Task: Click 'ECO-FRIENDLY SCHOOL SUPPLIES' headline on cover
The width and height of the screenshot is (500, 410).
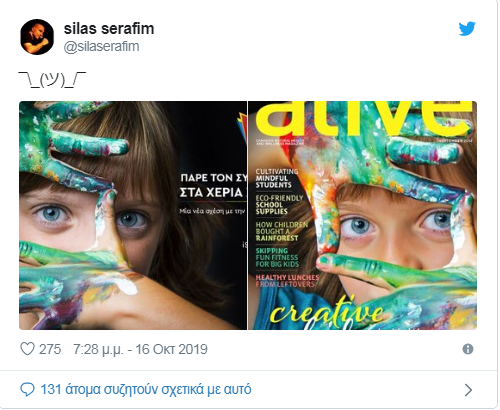Action: click(279, 205)
